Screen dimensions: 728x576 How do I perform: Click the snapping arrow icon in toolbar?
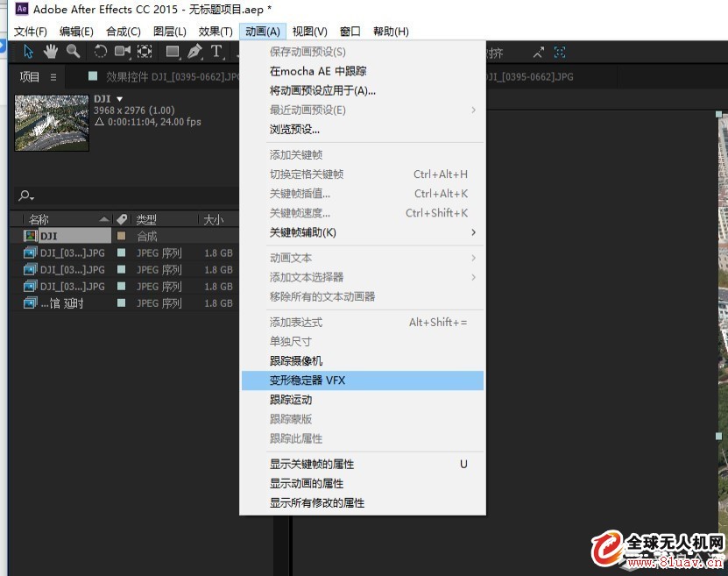point(538,53)
